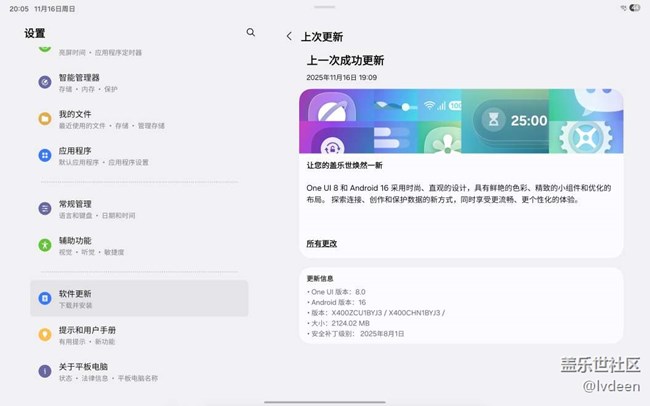
Task: Tap the 提示和用户手册 lightbulb icon
Action: tap(45, 334)
